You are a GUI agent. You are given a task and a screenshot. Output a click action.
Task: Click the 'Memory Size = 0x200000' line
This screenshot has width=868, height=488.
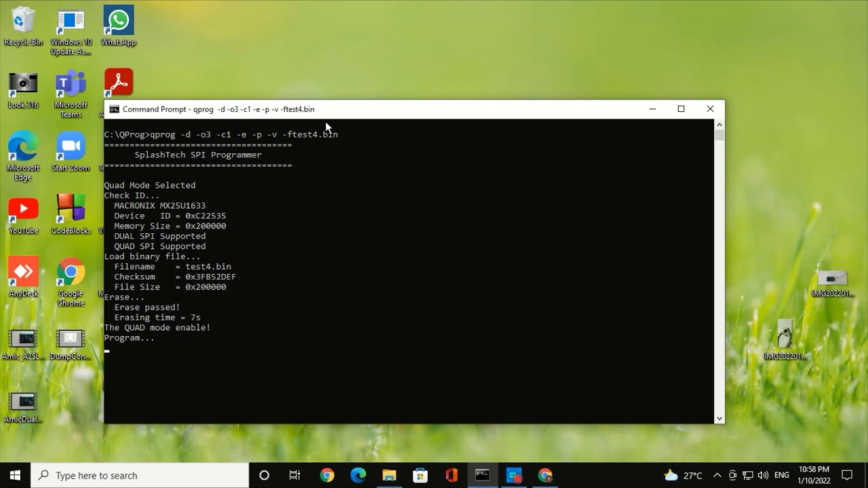170,226
